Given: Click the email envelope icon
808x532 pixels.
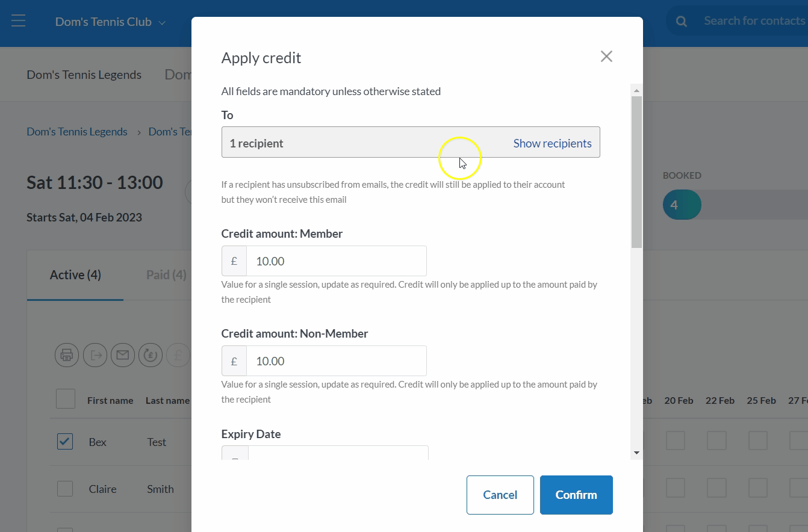Looking at the screenshot, I should coord(123,355).
